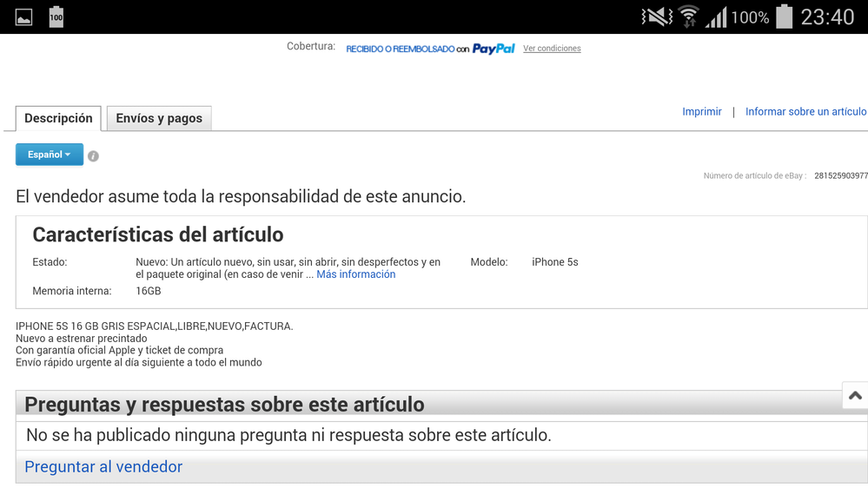The image size is (868, 488).
Task: Click Preguntar al vendedor
Action: (103, 467)
